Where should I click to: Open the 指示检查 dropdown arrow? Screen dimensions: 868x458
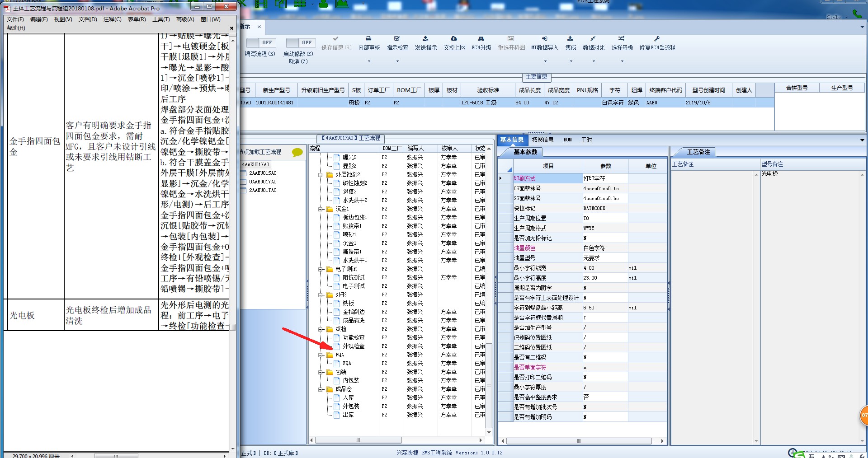(397, 61)
